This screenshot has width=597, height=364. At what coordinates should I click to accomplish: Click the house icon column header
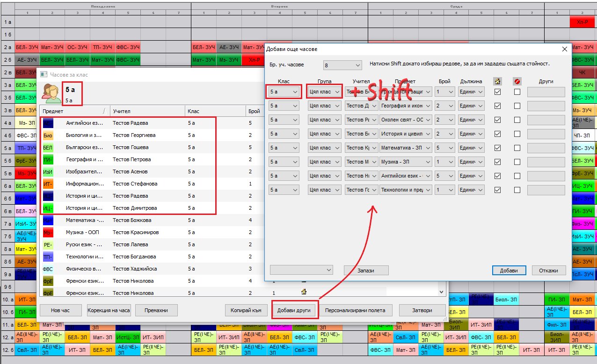pos(497,81)
